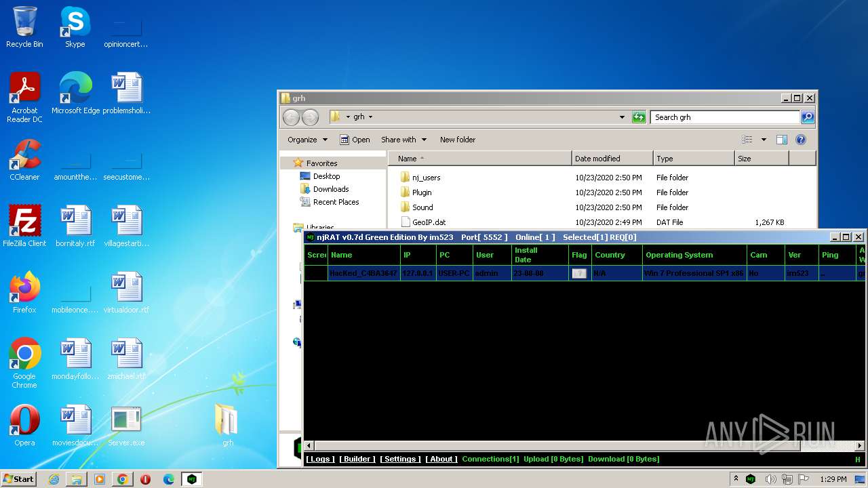Click Opera icon in taskbar
868x488 pixels.
pyautogui.click(x=145, y=479)
